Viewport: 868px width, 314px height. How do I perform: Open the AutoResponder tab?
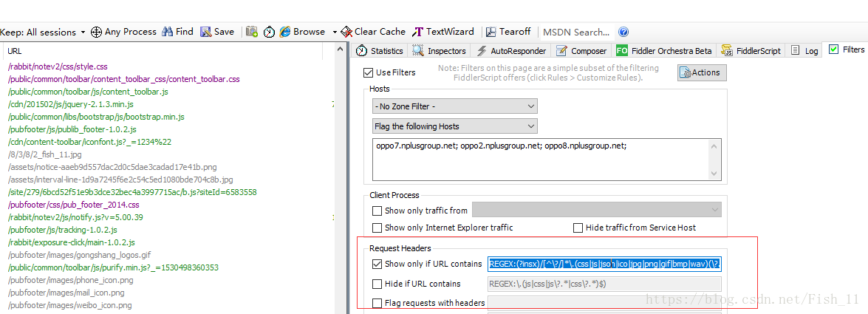click(x=511, y=51)
